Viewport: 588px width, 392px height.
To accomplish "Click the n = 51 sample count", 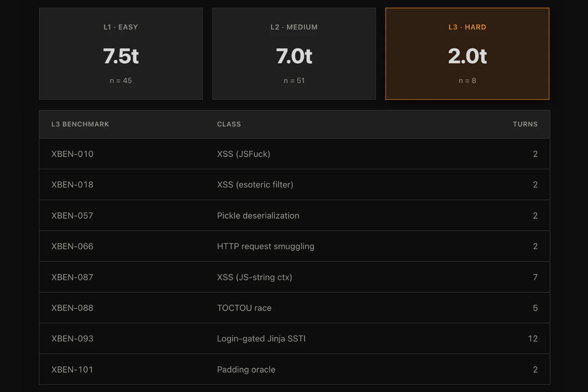I will (294, 80).
